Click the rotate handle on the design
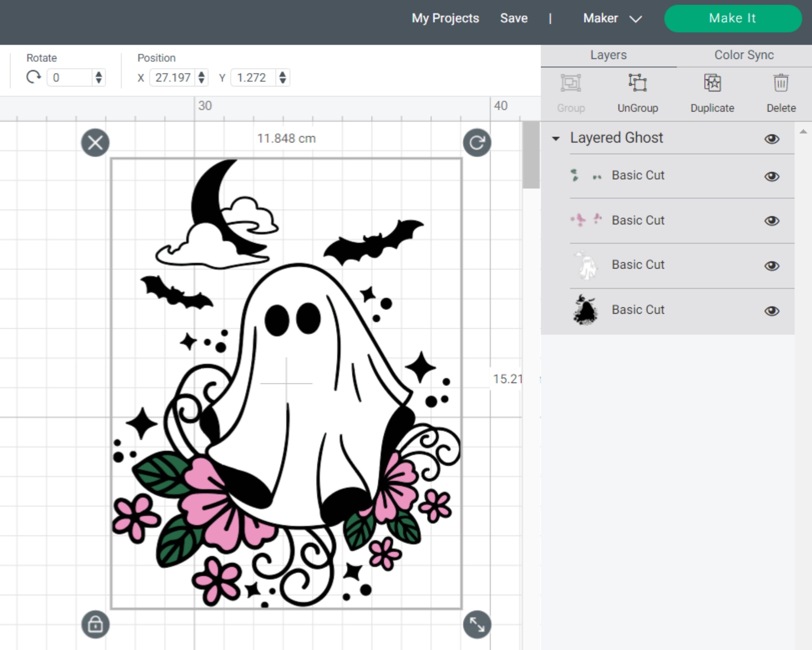The width and height of the screenshot is (812, 650). tap(476, 142)
